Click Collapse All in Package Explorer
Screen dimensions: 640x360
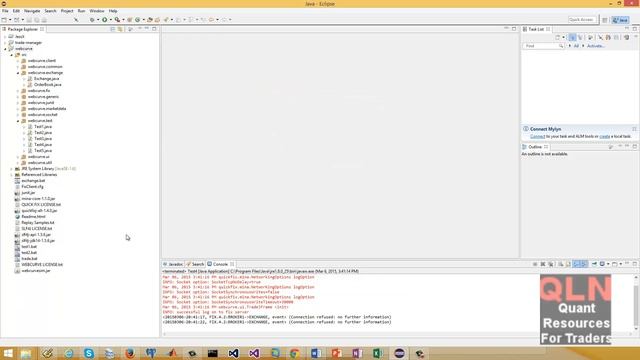(113, 29)
